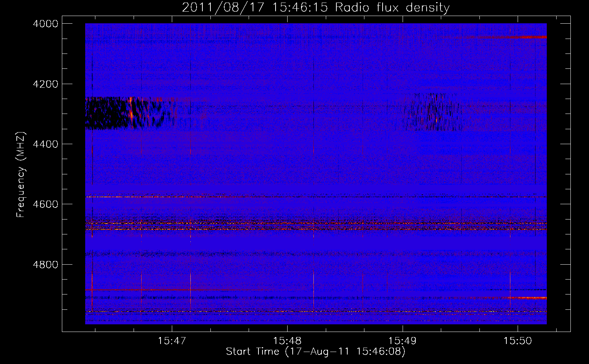This screenshot has width=589, height=364.
Task: Click the plot title '2011/08/17 15:46:15 Radio flux density'
Action: point(316,7)
